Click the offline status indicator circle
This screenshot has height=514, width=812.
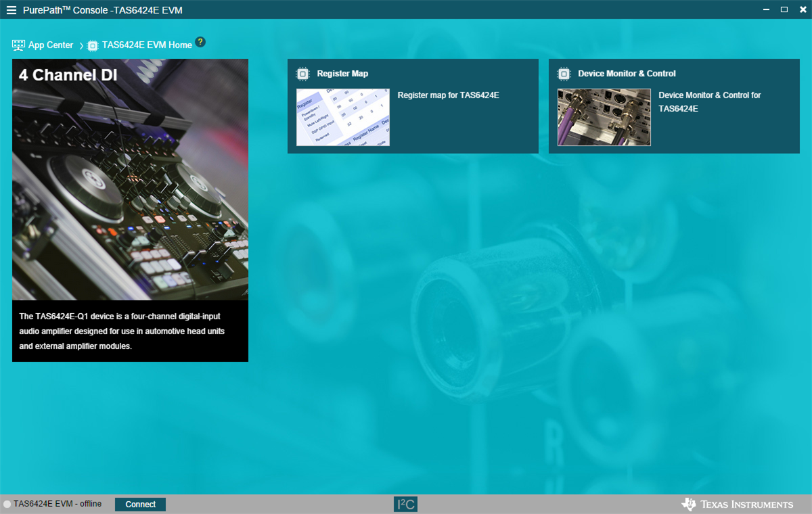coord(7,504)
